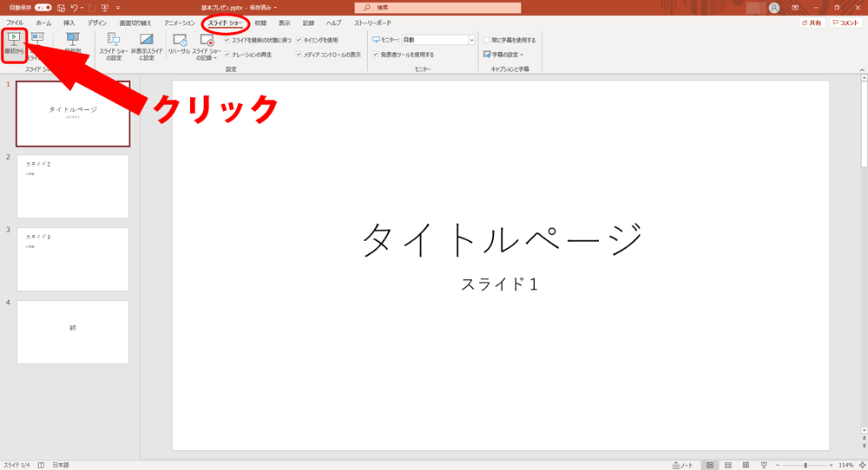Open Storyboard tab (ストーリーボード)

coord(372,23)
